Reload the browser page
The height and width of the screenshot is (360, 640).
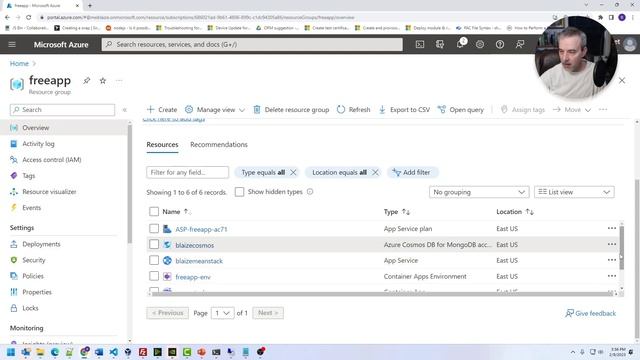pyautogui.click(x=29, y=17)
